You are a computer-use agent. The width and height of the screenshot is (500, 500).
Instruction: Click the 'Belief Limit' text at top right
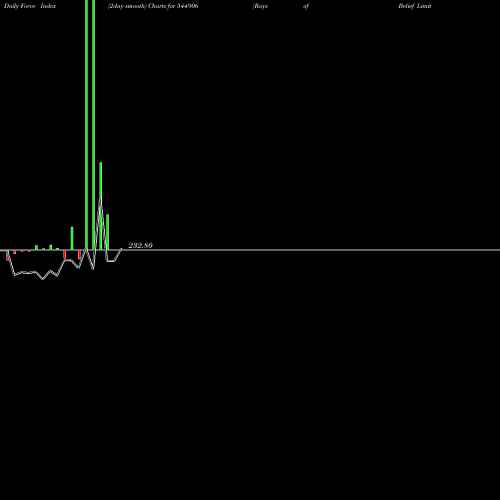coord(415,6)
